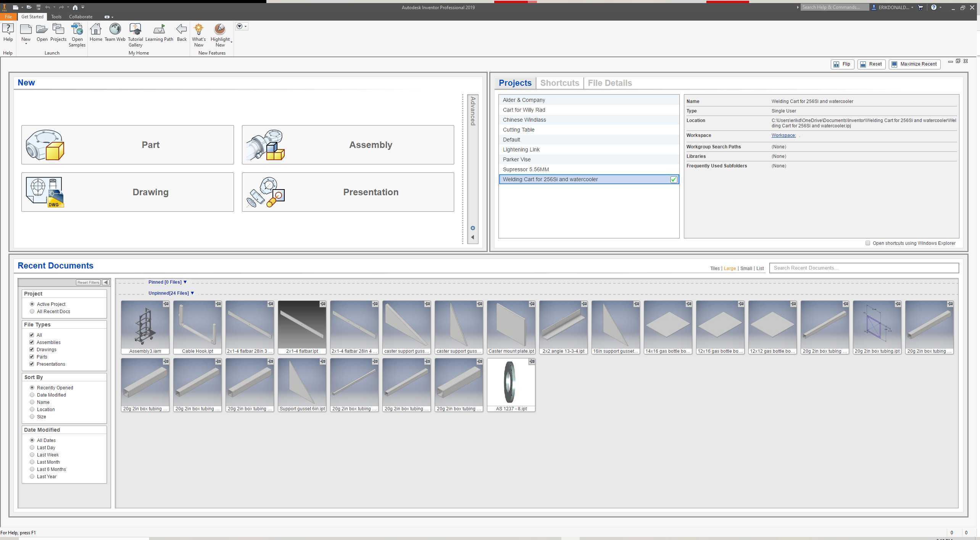Collapse the Pinned files section
Screen dimensions: 980x540
(x=185, y=282)
